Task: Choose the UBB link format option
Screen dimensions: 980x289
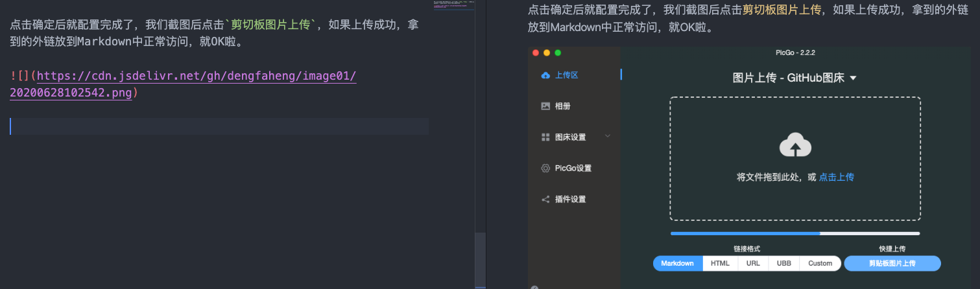Action: [x=784, y=264]
